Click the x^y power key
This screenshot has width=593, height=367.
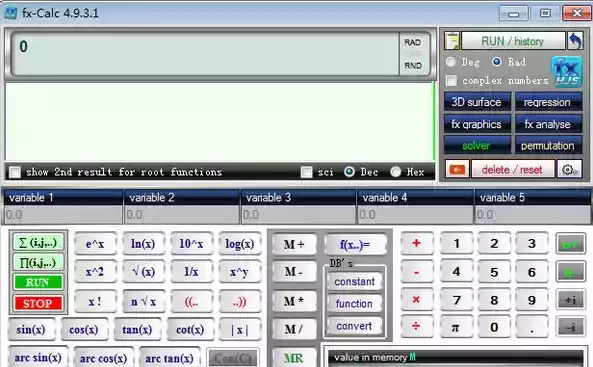point(240,272)
